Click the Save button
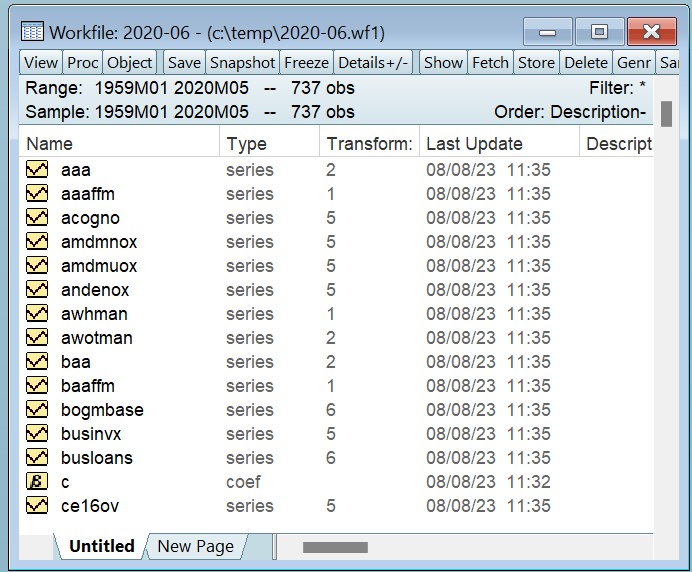The height and width of the screenshot is (572, 692). tap(184, 62)
